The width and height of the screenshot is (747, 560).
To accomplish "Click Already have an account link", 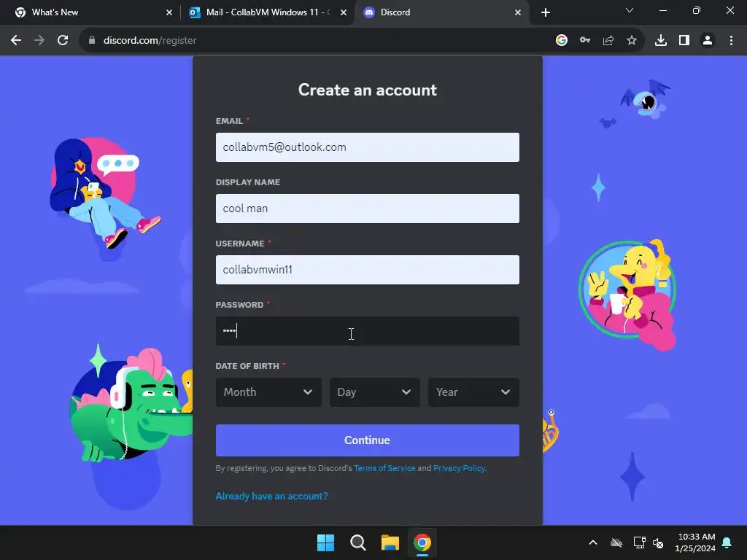I will click(271, 496).
